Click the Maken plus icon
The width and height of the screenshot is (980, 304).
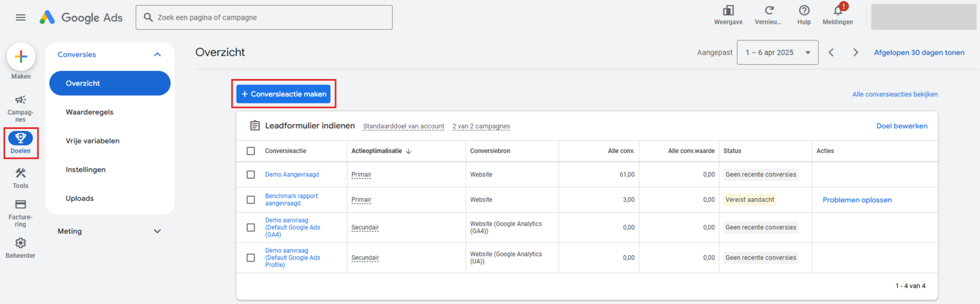21,57
